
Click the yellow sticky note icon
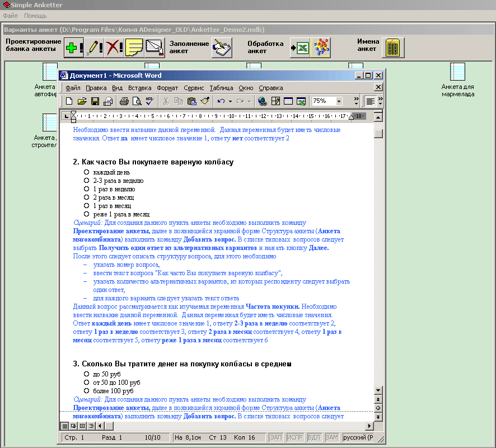click(134, 48)
